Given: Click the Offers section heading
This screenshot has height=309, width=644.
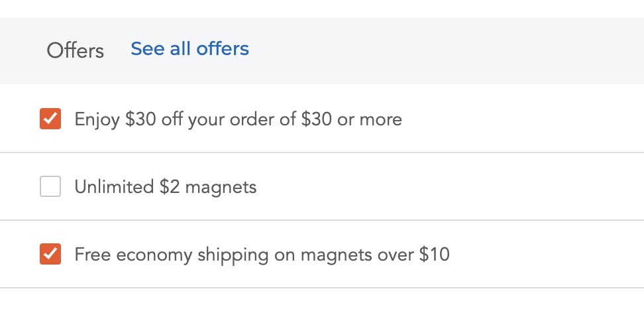Looking at the screenshot, I should coord(75,50).
